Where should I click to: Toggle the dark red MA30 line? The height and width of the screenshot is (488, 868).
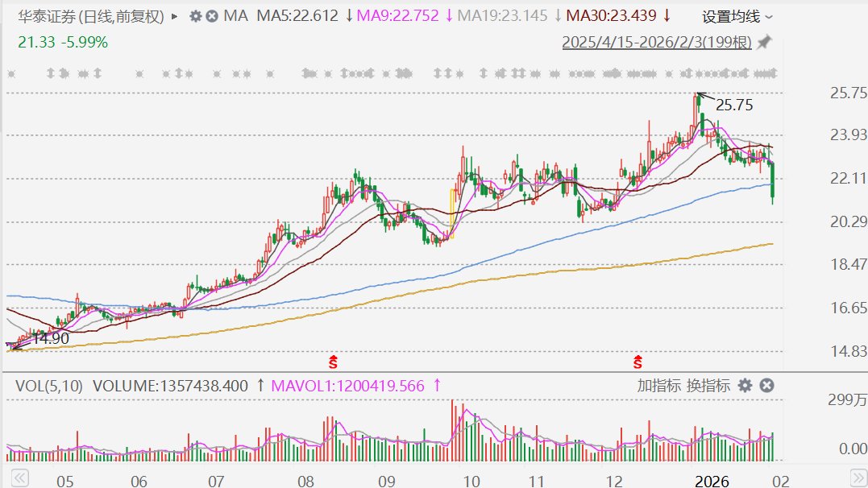tap(608, 16)
